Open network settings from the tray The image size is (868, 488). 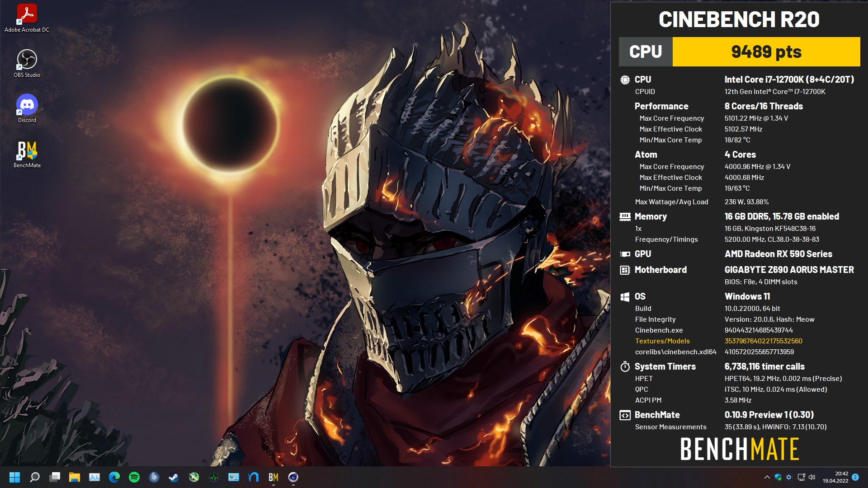(x=801, y=477)
